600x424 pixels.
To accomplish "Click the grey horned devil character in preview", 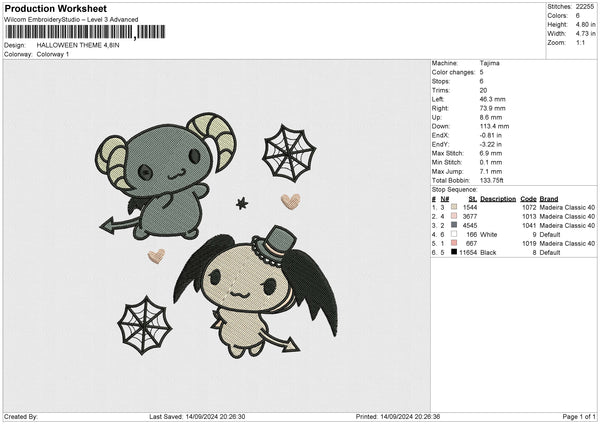I will click(165, 176).
